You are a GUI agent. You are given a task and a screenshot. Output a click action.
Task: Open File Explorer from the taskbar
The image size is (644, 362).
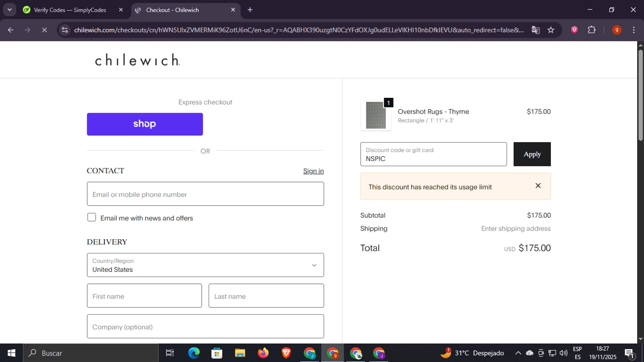coord(240,353)
